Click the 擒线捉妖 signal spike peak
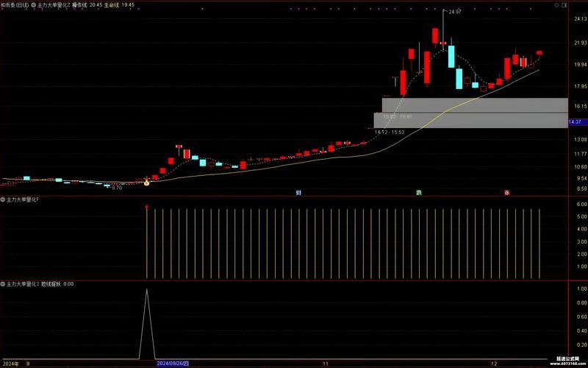Viewport: 588px width, 368px height. 147,290
